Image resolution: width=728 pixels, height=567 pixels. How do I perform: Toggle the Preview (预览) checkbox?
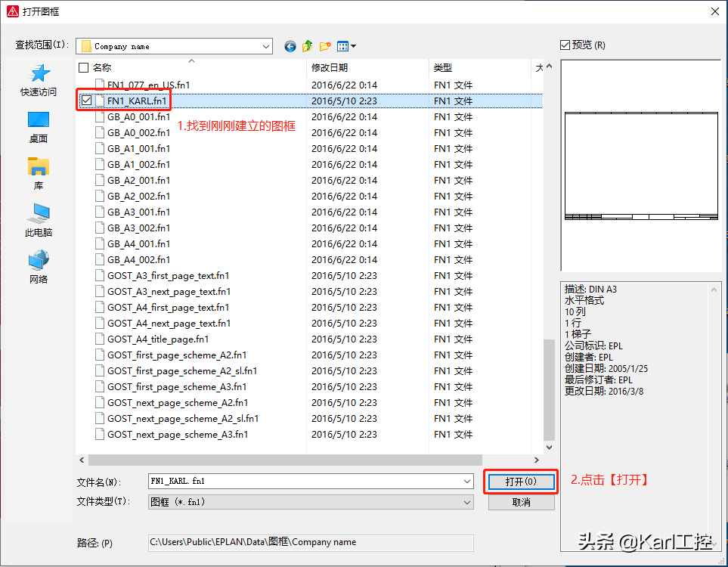565,45
